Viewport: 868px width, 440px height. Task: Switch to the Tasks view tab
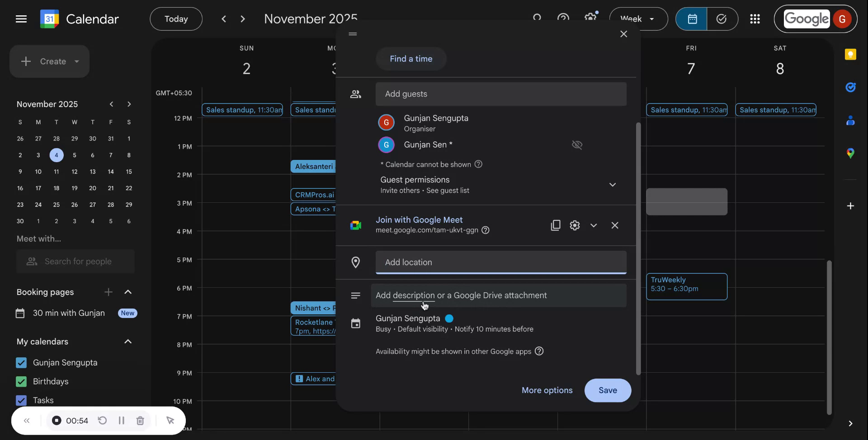point(722,19)
